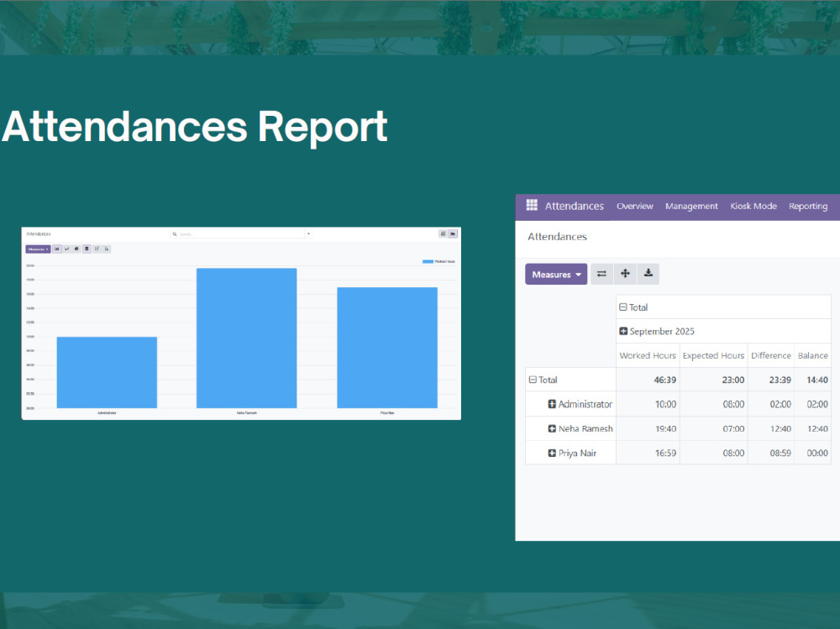Click ascending sort icon in graph view
The image size is (840, 629).
(107, 249)
